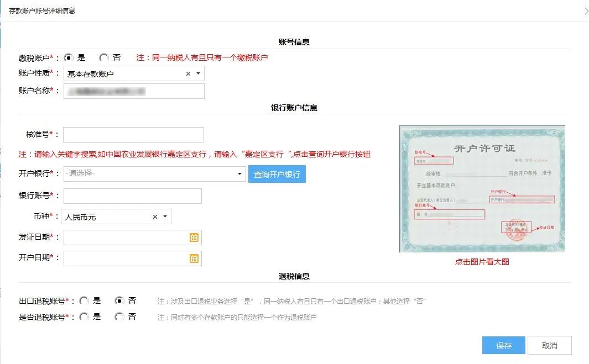Choose 否 for 出口退税账号
Image resolution: width=589 pixels, height=364 pixels.
[x=119, y=301]
